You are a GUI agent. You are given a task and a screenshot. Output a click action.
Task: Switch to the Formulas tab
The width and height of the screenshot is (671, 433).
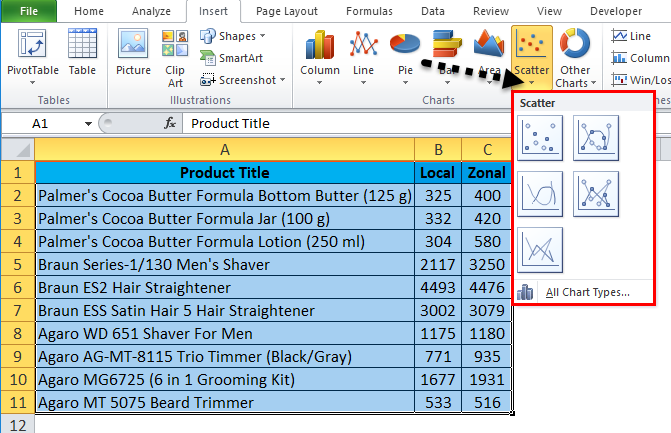pyautogui.click(x=369, y=11)
